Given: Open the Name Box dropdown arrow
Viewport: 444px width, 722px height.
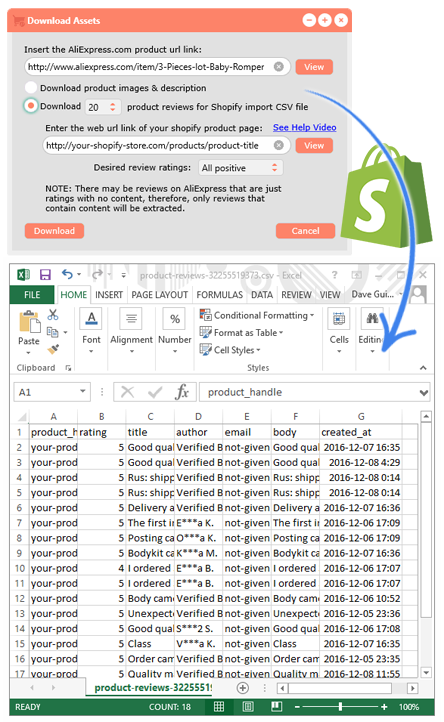Looking at the screenshot, I should tap(82, 391).
